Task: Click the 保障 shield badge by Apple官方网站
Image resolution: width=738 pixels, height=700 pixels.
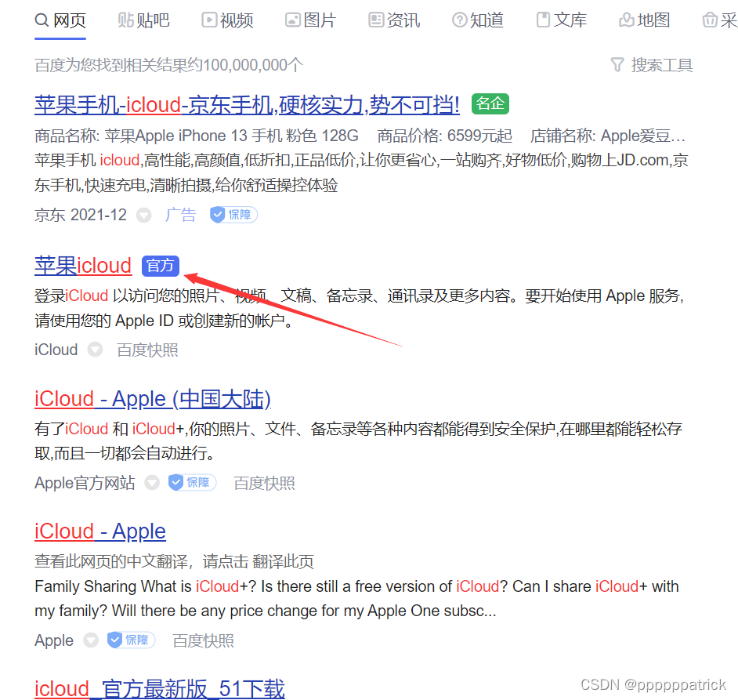Action: (192, 482)
